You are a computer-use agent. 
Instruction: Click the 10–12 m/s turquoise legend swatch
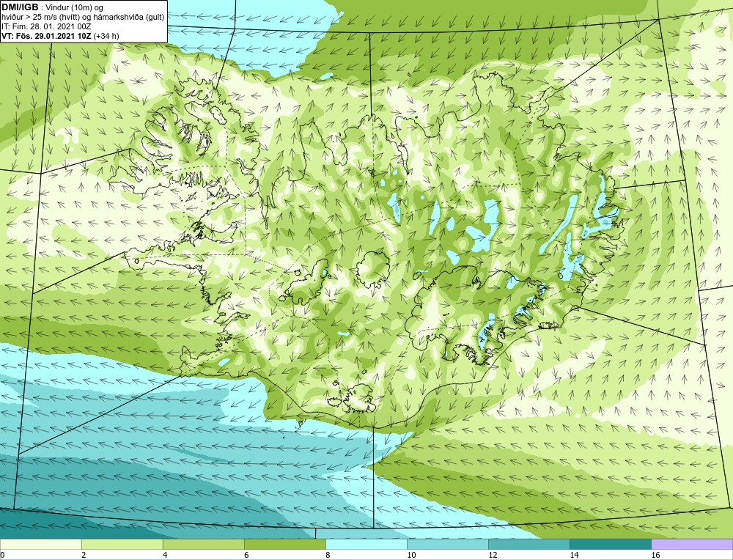pyautogui.click(x=447, y=544)
